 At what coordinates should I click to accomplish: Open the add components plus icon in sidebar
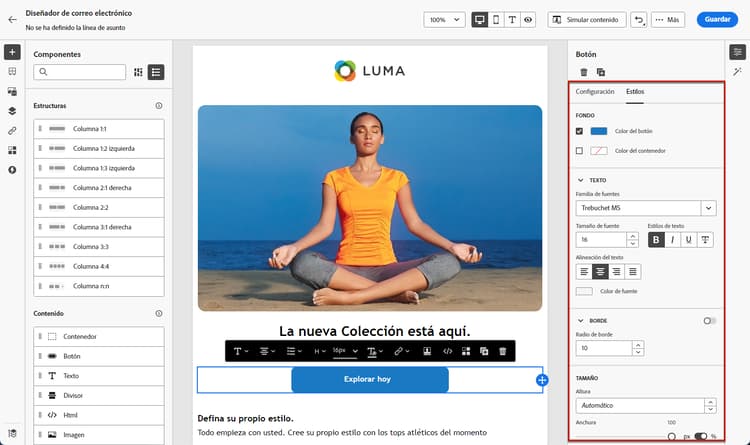click(12, 52)
